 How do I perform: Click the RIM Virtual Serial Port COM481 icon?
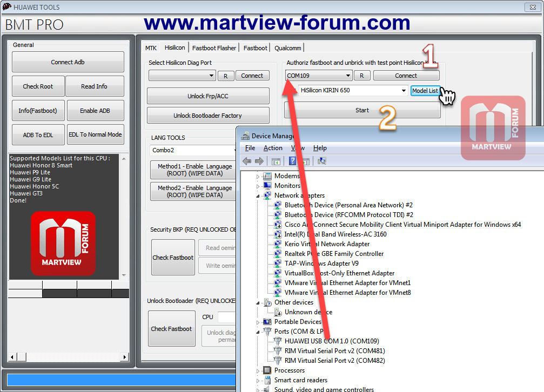(278, 351)
